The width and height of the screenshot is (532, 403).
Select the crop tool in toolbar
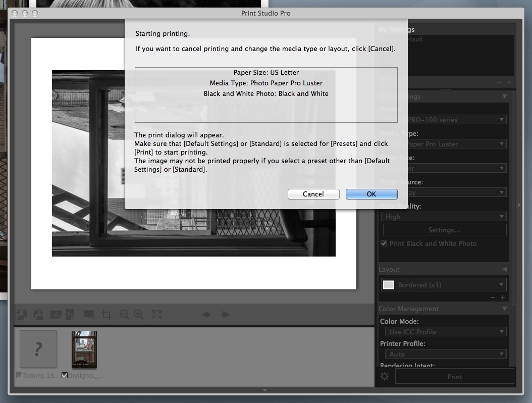107,315
